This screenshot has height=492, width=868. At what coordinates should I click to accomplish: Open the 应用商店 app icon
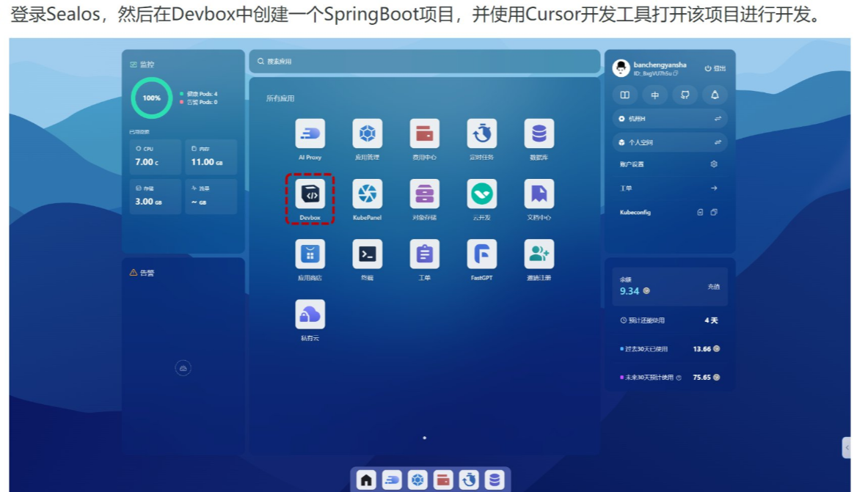(310, 254)
